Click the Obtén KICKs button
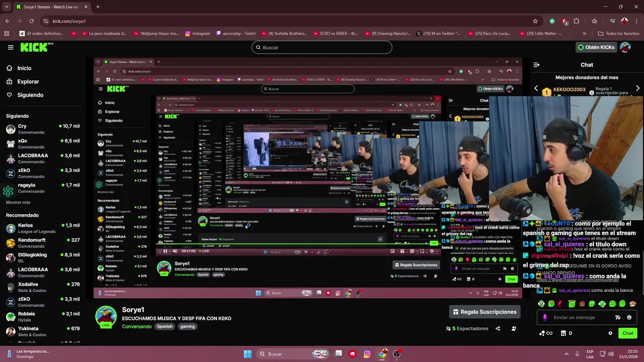 click(x=596, y=47)
